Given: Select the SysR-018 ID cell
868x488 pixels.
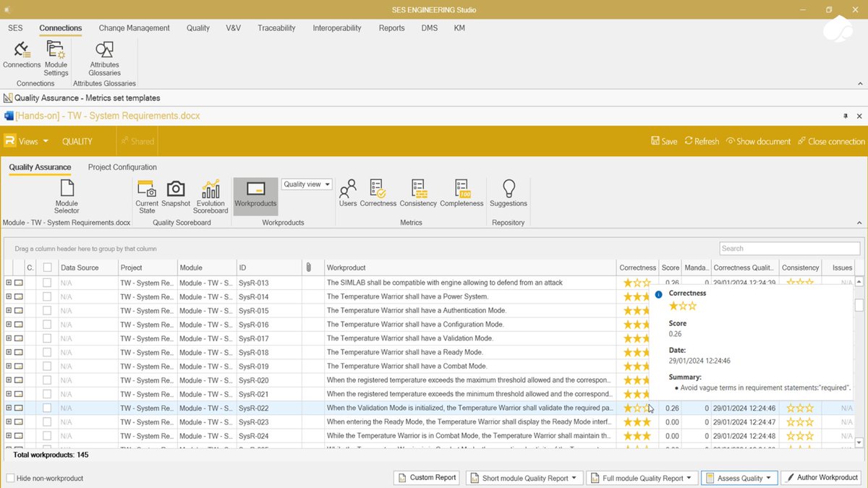Looking at the screenshot, I should click(269, 352).
